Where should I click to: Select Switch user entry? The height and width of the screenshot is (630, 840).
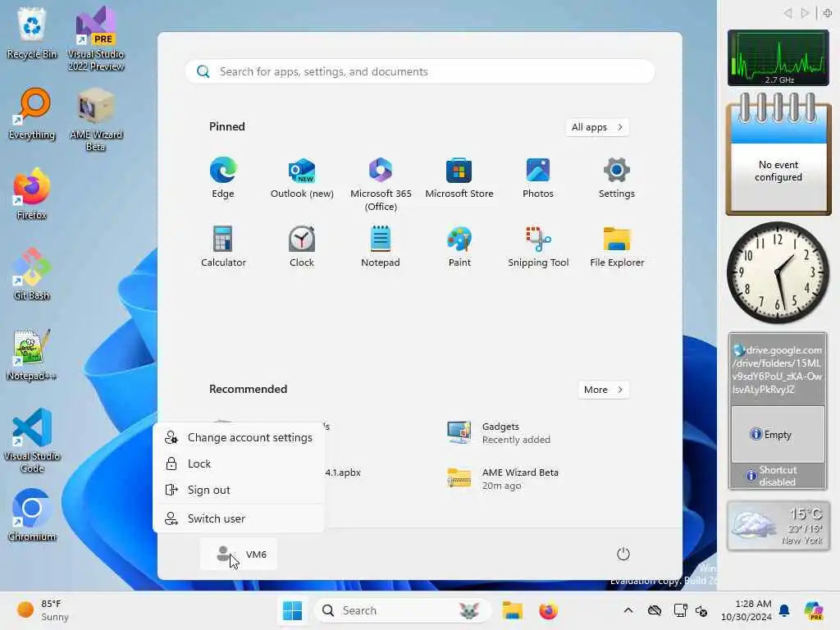pos(239,518)
